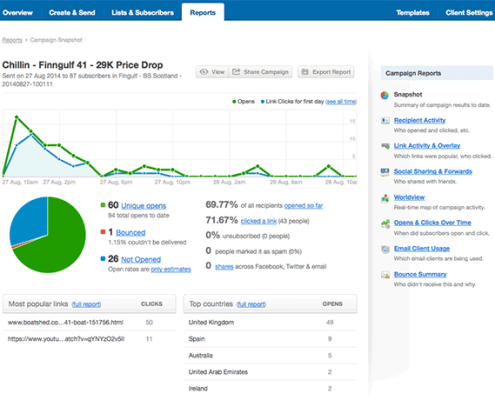Click the Unique opens link
The image size is (495, 400).
[x=144, y=206]
